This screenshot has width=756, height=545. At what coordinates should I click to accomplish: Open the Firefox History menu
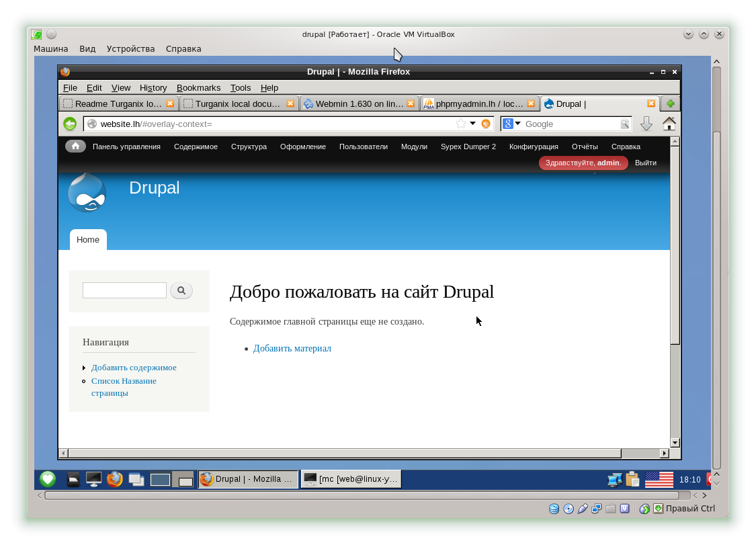coord(153,88)
